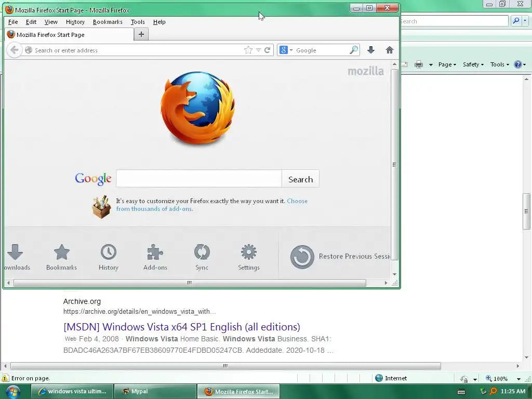Click the Search button beside Google box
Image resolution: width=532 pixels, height=399 pixels.
click(x=300, y=179)
